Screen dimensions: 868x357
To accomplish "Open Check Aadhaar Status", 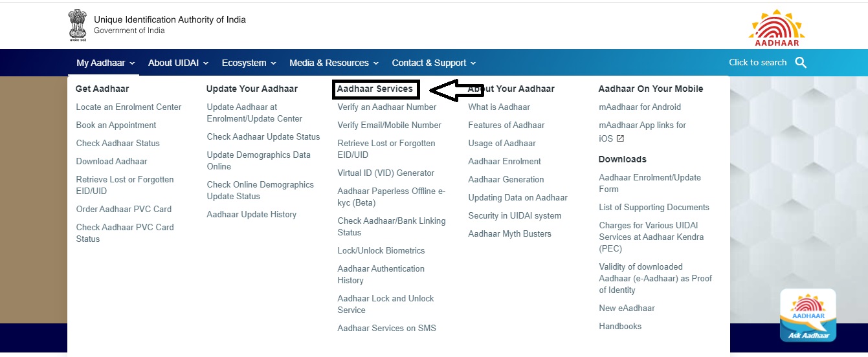I will [x=118, y=143].
